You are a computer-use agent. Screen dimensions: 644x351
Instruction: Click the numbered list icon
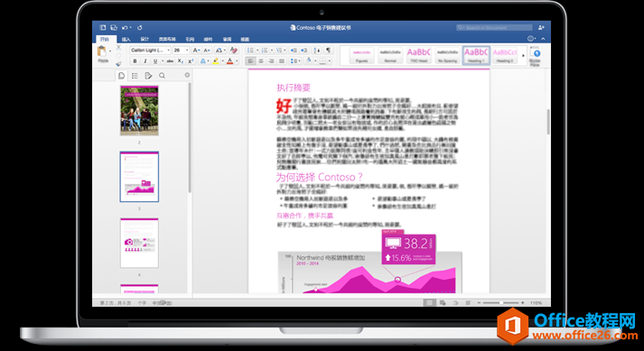pos(265,51)
